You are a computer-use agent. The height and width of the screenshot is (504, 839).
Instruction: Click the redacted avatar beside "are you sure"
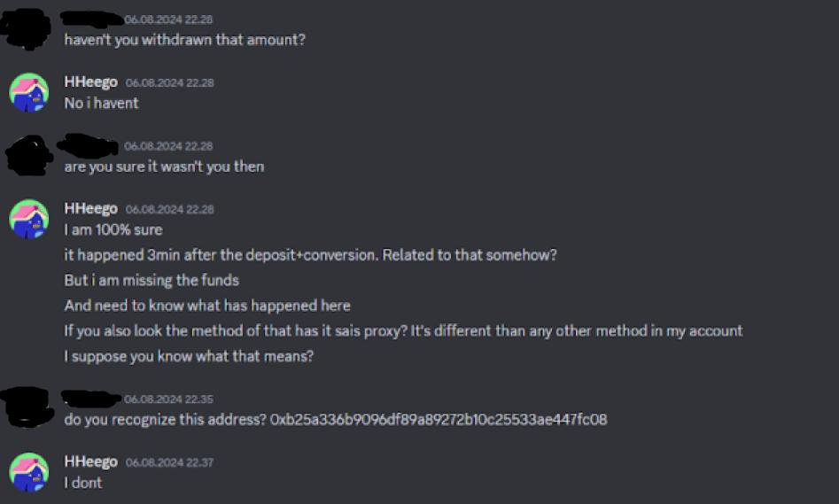click(29, 156)
